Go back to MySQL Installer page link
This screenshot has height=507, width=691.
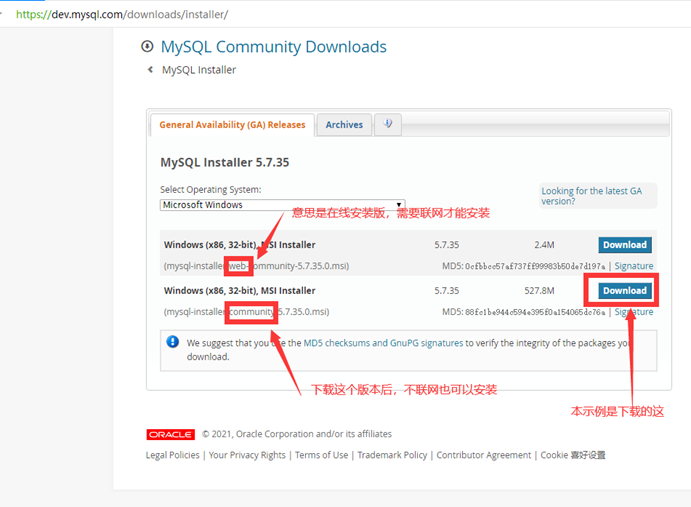click(x=199, y=70)
